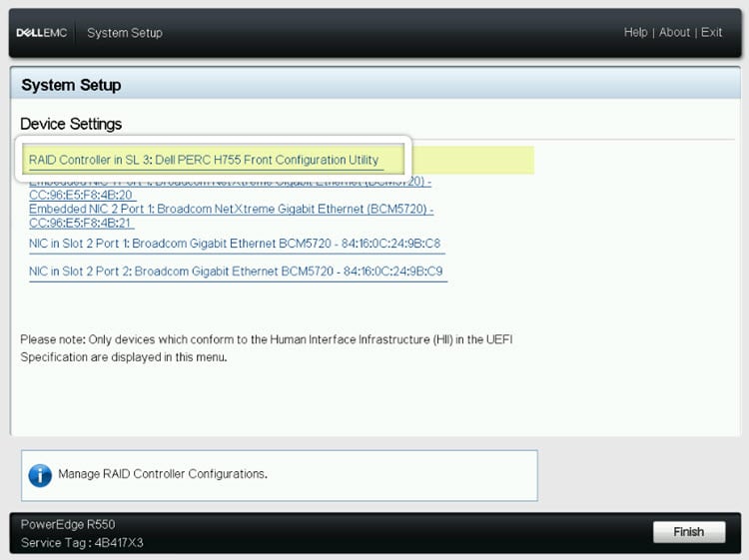Select Exit in the top bar
Viewport: 749px width, 560px height.
711,32
